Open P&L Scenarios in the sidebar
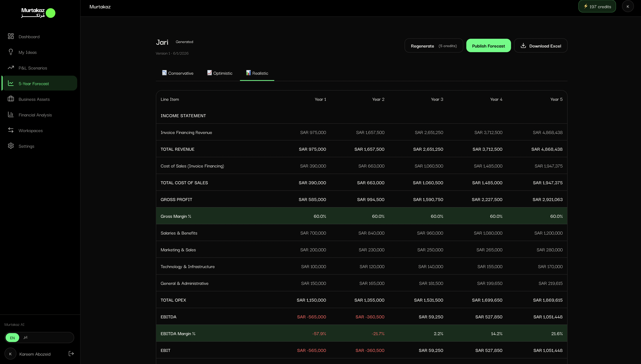 tap(40, 68)
